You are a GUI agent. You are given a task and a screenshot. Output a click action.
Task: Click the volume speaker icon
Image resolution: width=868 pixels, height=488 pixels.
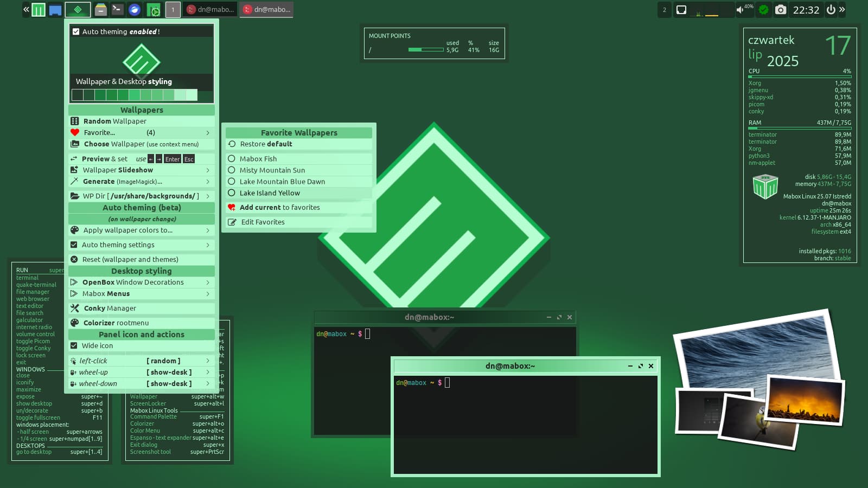740,10
